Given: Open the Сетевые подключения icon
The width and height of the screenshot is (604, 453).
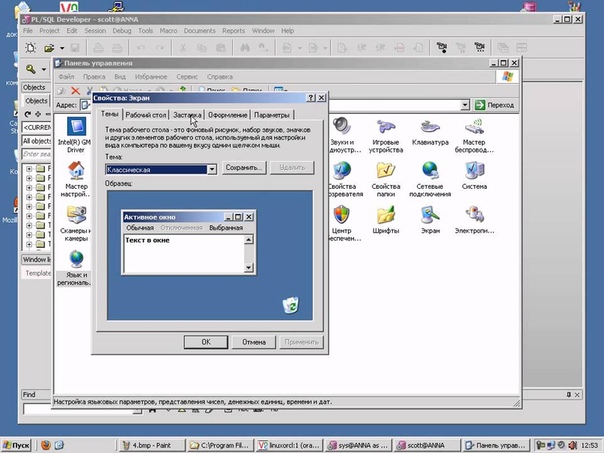Looking at the screenshot, I should click(x=430, y=173).
